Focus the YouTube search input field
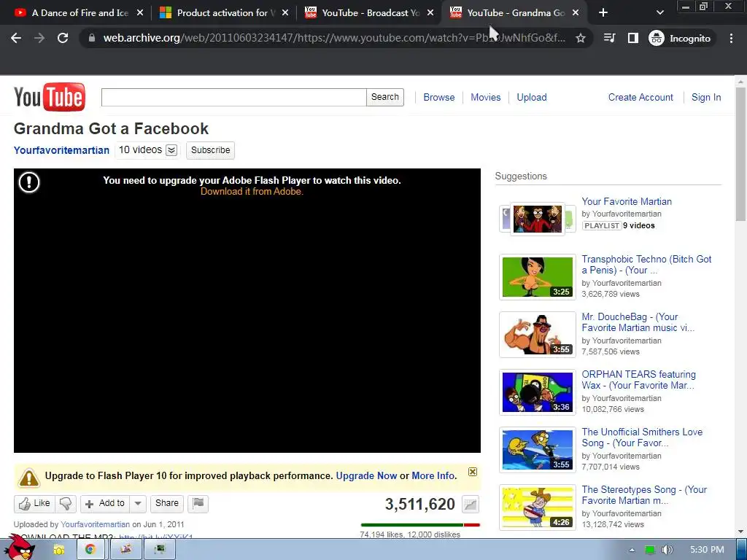The image size is (747, 560). tap(234, 97)
